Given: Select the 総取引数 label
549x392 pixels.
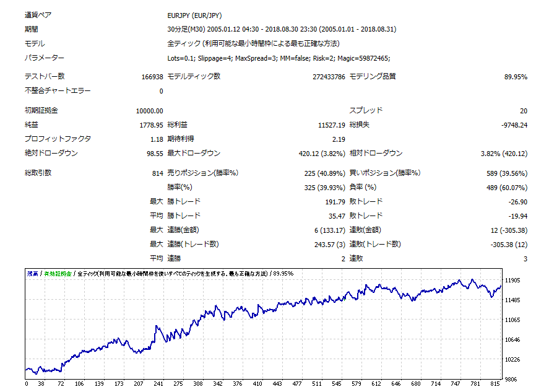Looking at the screenshot, I should click(38, 173).
